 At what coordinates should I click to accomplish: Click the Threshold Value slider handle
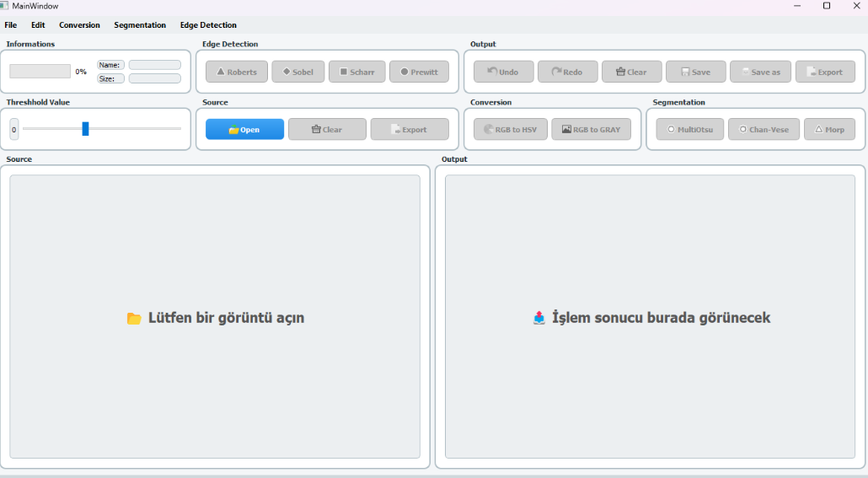85,129
